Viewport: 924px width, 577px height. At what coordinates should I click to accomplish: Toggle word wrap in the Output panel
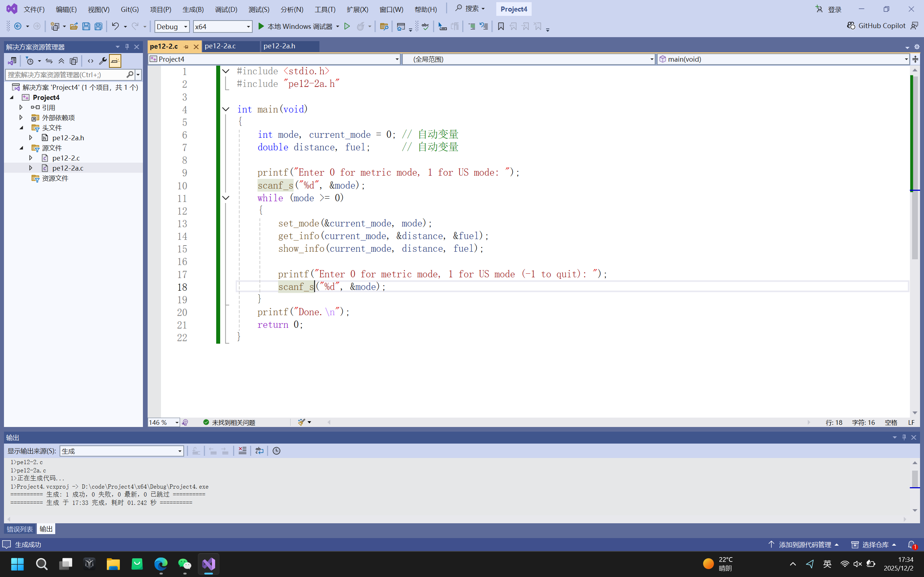[259, 451]
